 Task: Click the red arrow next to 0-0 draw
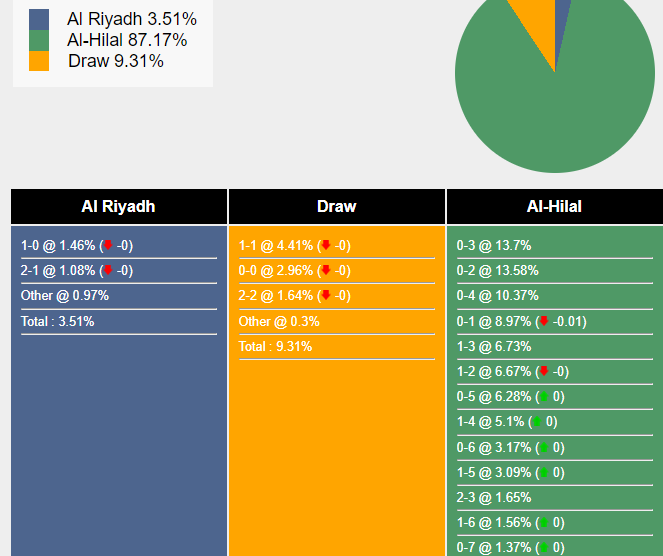point(326,270)
